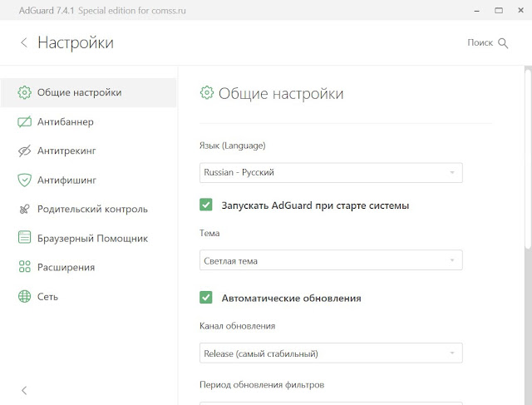Image resolution: width=532 pixels, height=405 pixels.
Task: Click the vertical scrollbar thumb on the right edge
Action: click(528, 159)
